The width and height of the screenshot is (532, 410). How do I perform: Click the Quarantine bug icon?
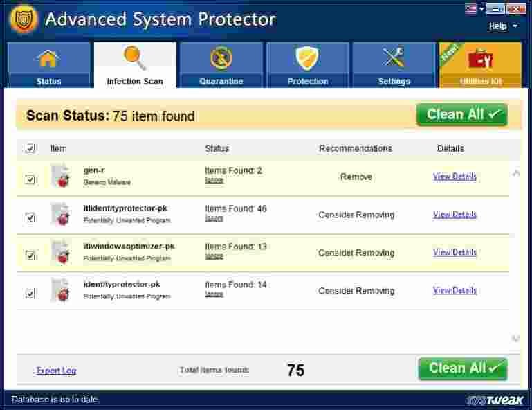pyautogui.click(x=221, y=57)
